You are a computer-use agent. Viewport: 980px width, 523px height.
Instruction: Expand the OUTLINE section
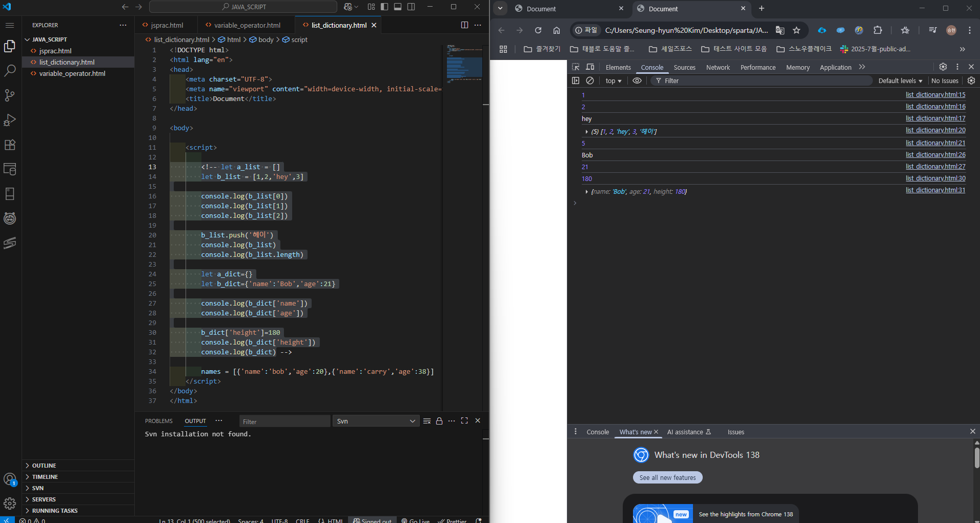tap(78, 466)
